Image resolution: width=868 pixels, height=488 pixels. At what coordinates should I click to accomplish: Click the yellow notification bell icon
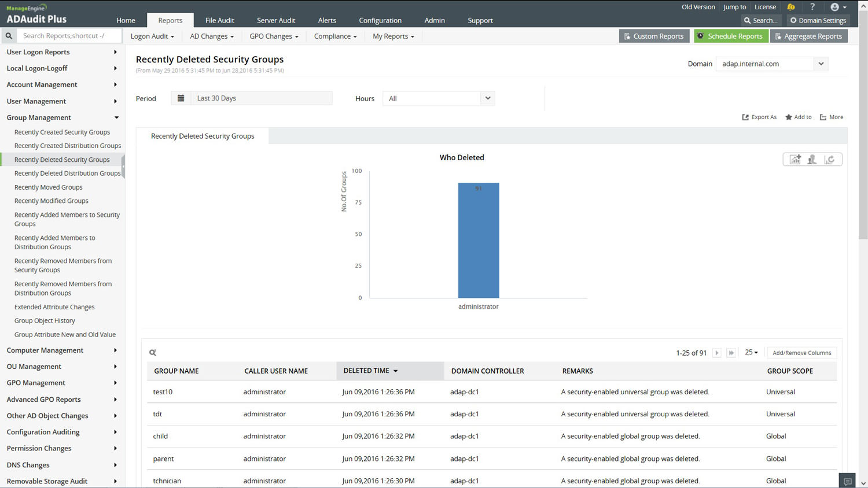pyautogui.click(x=790, y=7)
